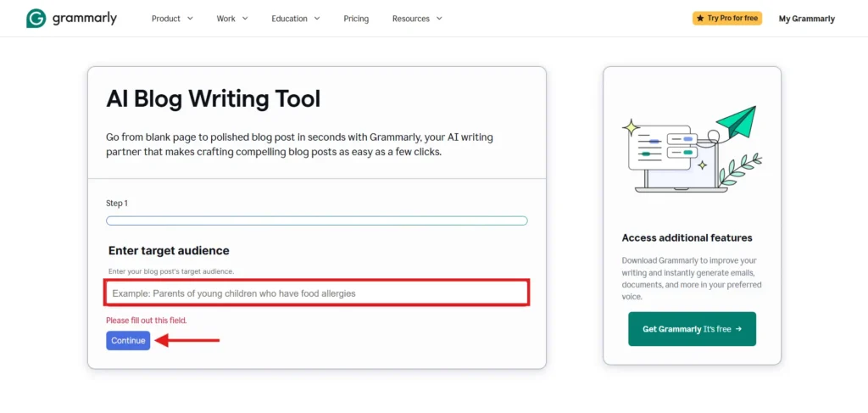
Task: Open My Grammarly link
Action: (x=806, y=19)
